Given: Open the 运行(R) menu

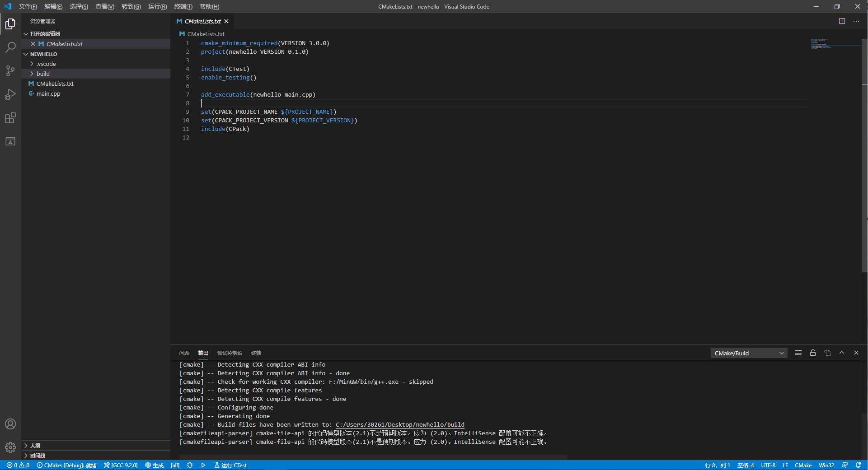Looking at the screenshot, I should point(157,7).
